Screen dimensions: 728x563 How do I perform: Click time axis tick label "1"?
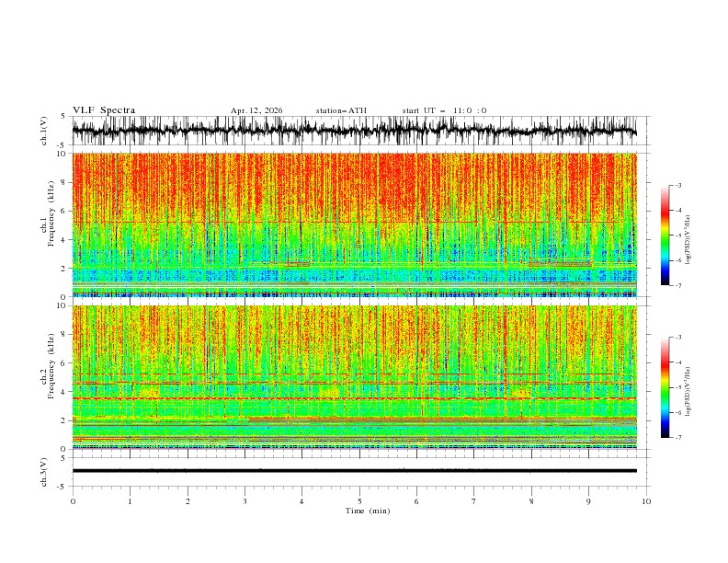130,501
